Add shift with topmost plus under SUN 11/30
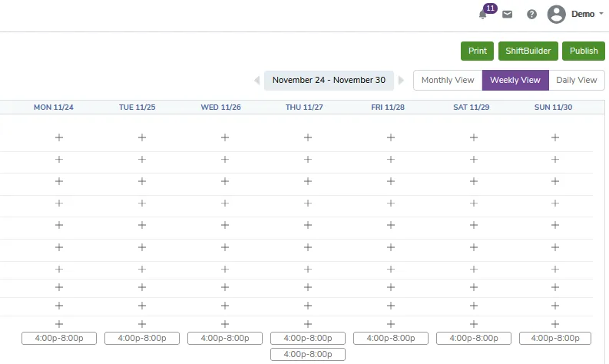The image size is (609, 364). click(x=555, y=137)
